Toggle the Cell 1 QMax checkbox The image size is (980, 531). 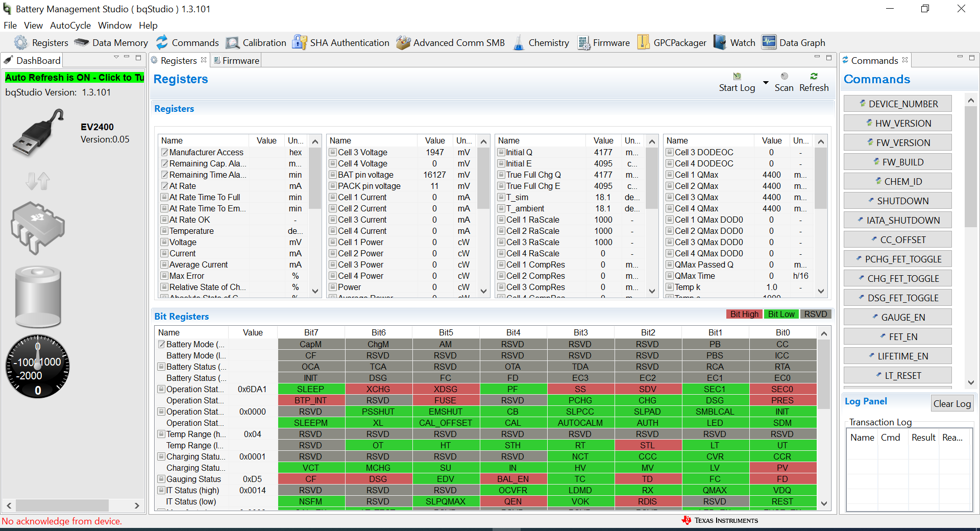[x=670, y=175]
